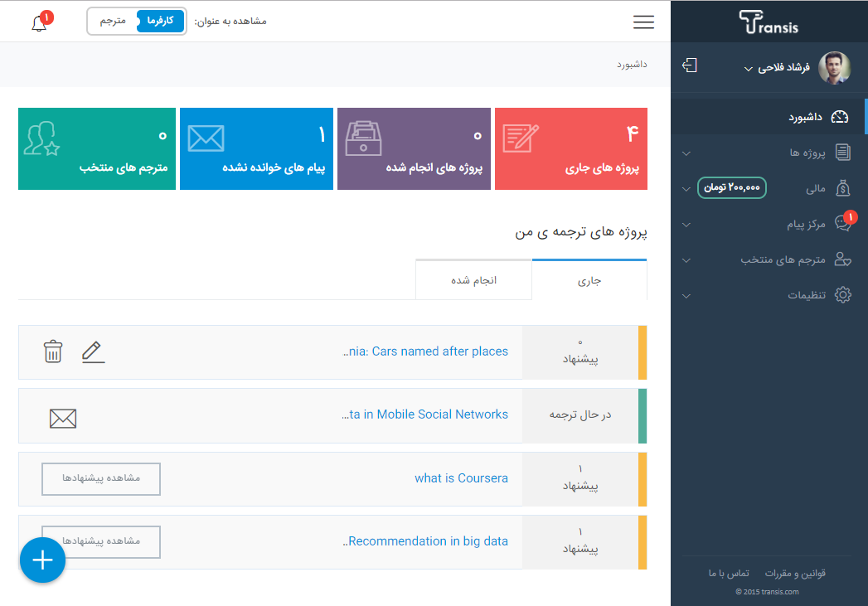Click edit-note icon on پروژه های جاری card
This screenshot has height=606, width=868.
[521, 138]
